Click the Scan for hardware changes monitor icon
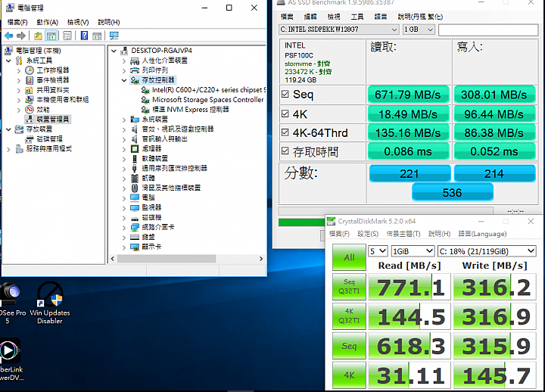Screen dimensions: 545x392 (114, 36)
